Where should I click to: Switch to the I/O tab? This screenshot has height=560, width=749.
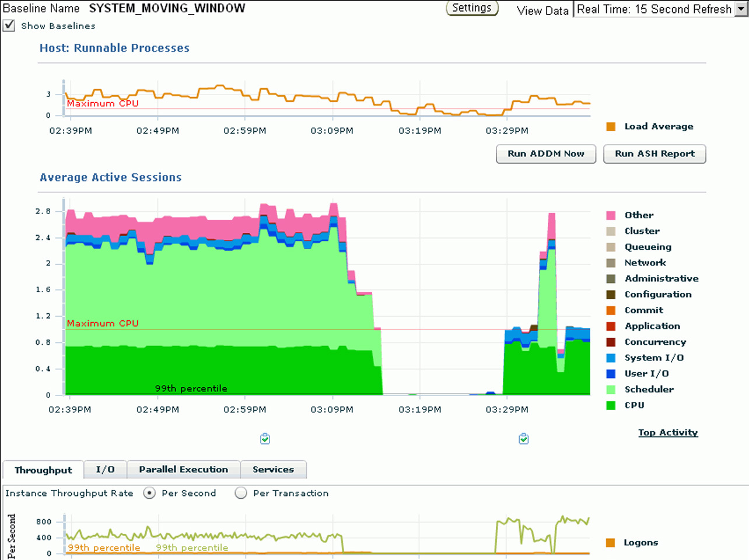tap(105, 470)
